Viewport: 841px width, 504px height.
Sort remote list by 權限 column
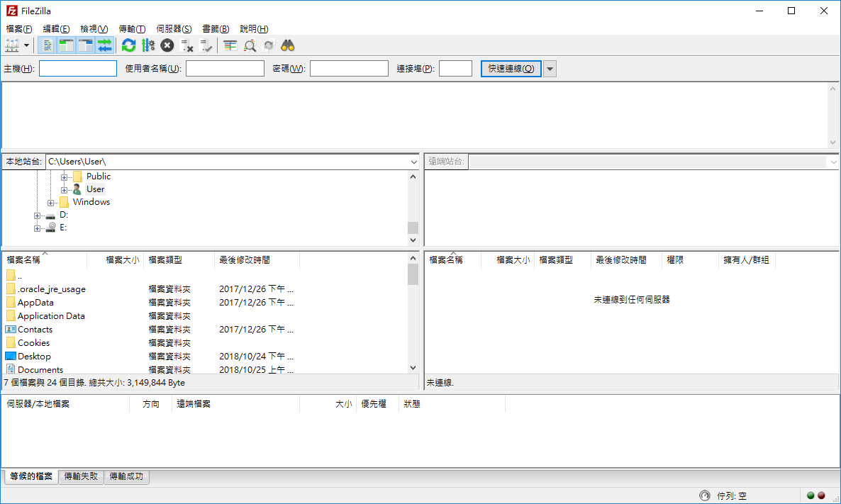(x=690, y=260)
